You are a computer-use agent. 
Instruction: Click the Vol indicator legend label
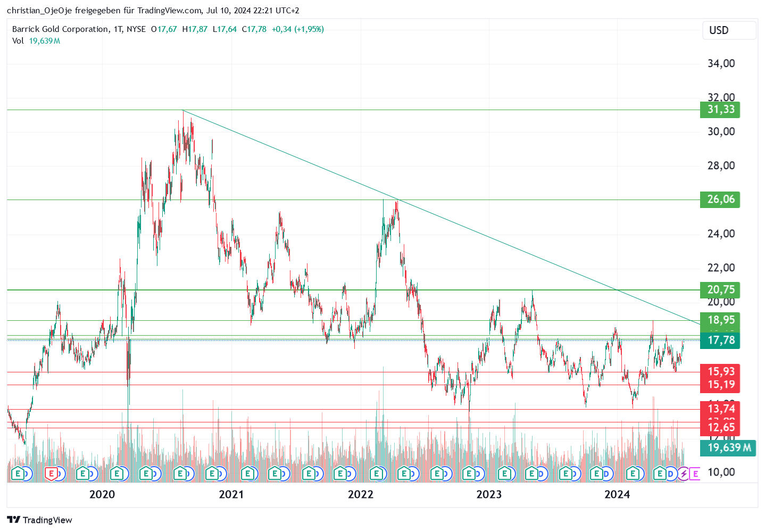coord(18,41)
